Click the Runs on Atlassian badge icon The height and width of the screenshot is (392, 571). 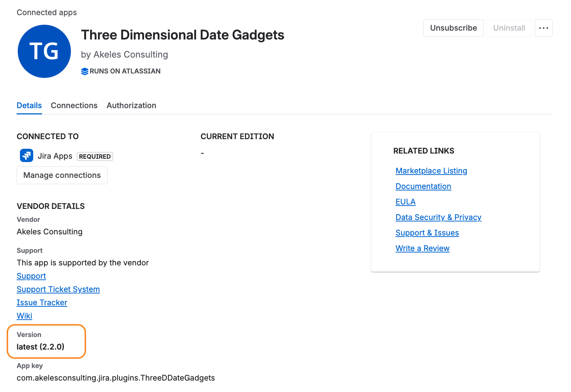coord(85,71)
